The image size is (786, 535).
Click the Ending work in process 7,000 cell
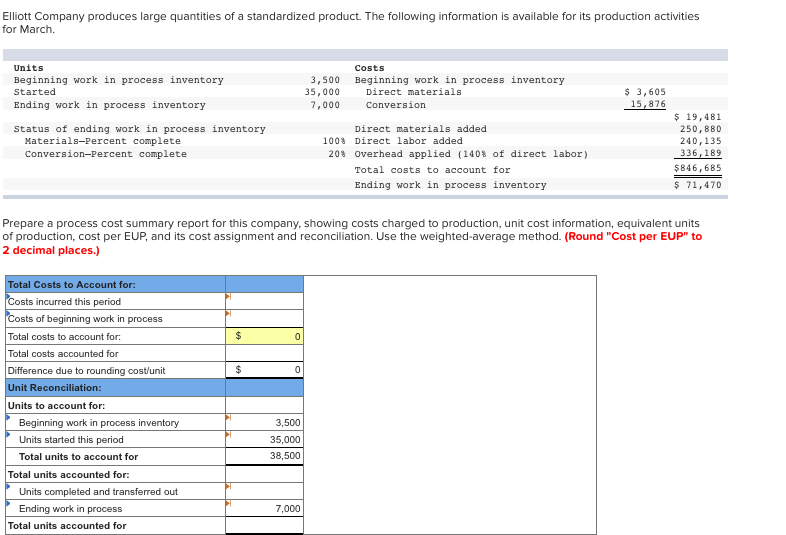point(264,508)
